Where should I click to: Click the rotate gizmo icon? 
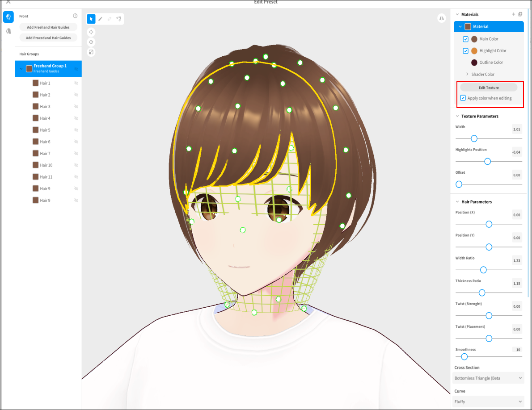tap(91, 42)
